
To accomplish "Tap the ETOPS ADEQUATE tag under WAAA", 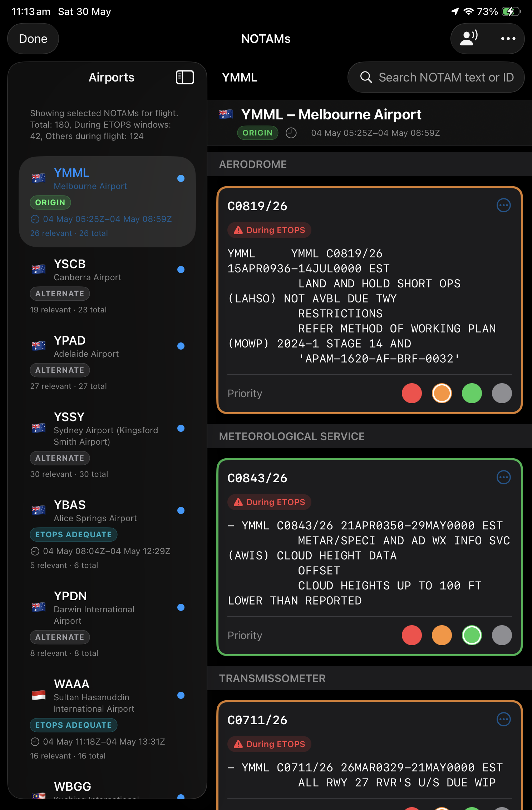I will pyautogui.click(x=74, y=725).
